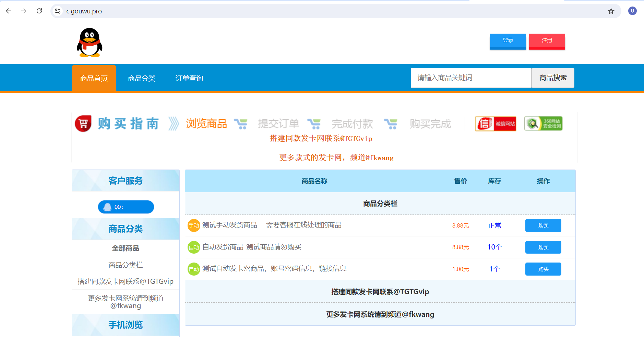Click the orange 手动 tag icon
Screen dimensions: 644x337
click(x=194, y=225)
